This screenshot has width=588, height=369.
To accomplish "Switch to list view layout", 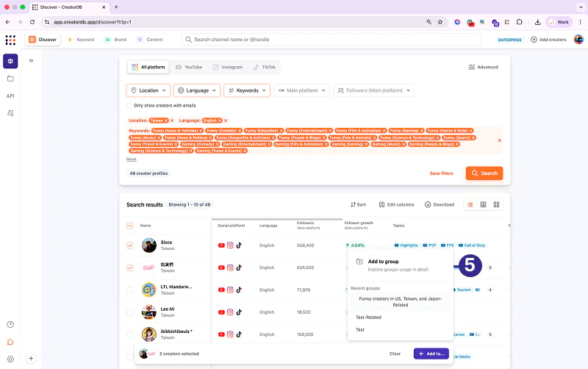I will pyautogui.click(x=470, y=205).
